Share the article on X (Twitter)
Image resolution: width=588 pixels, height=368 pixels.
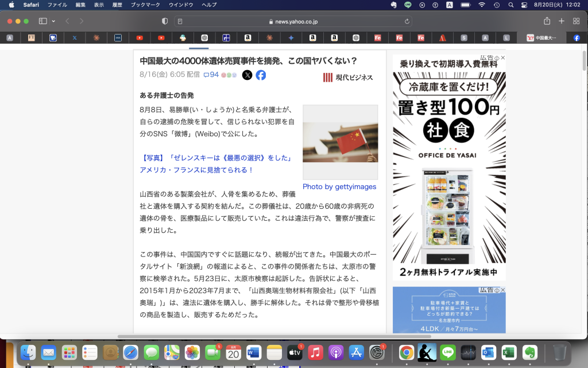point(247,75)
